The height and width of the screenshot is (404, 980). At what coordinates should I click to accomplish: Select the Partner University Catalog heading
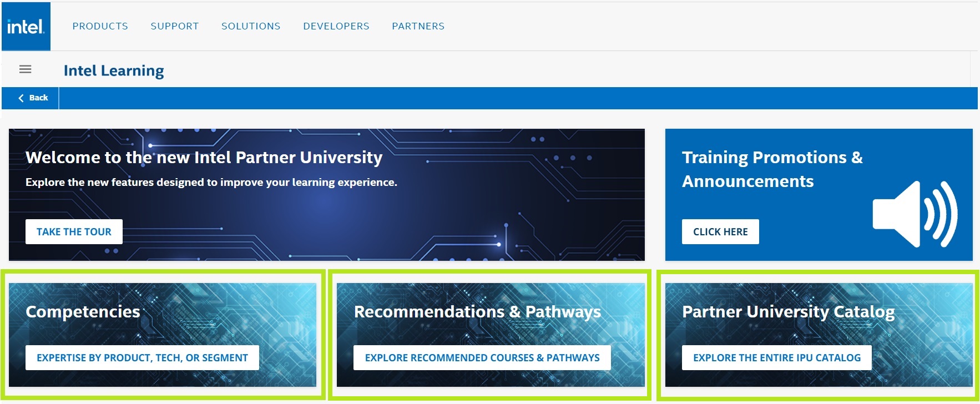(x=789, y=312)
